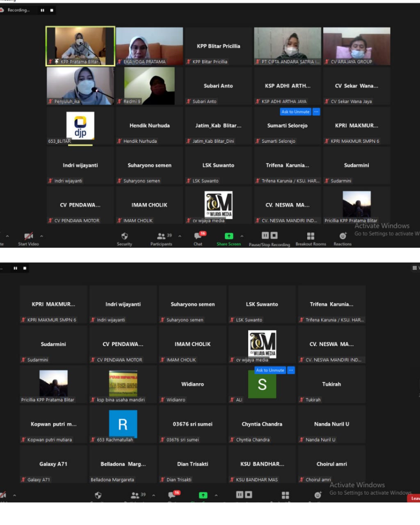420x525 pixels.
Task: Toggle camera on with Start Video
Action: [x=28, y=238]
